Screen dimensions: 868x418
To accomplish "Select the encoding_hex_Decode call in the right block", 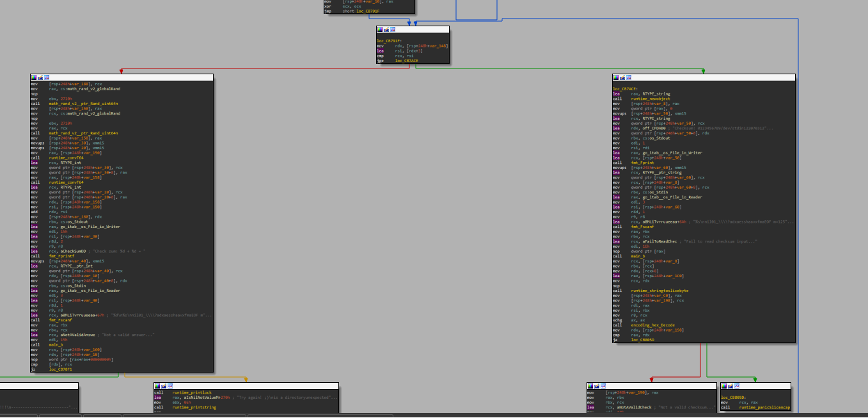I will [x=652, y=325].
